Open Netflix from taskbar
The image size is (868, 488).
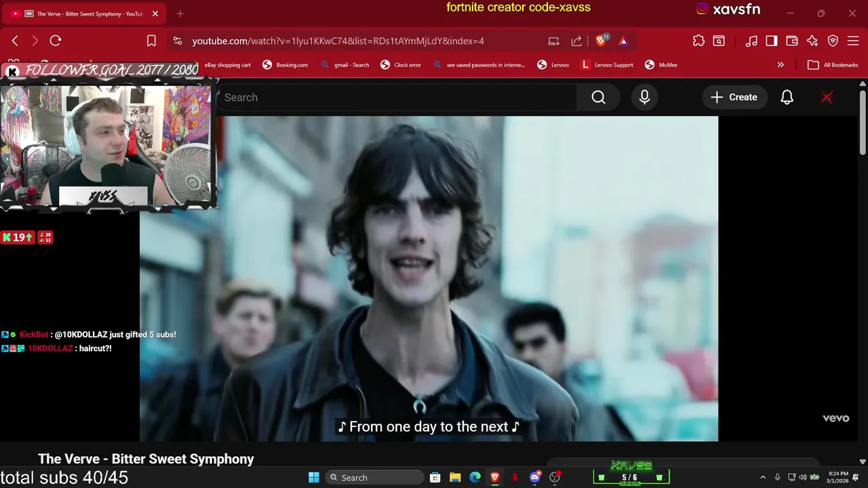point(515,478)
